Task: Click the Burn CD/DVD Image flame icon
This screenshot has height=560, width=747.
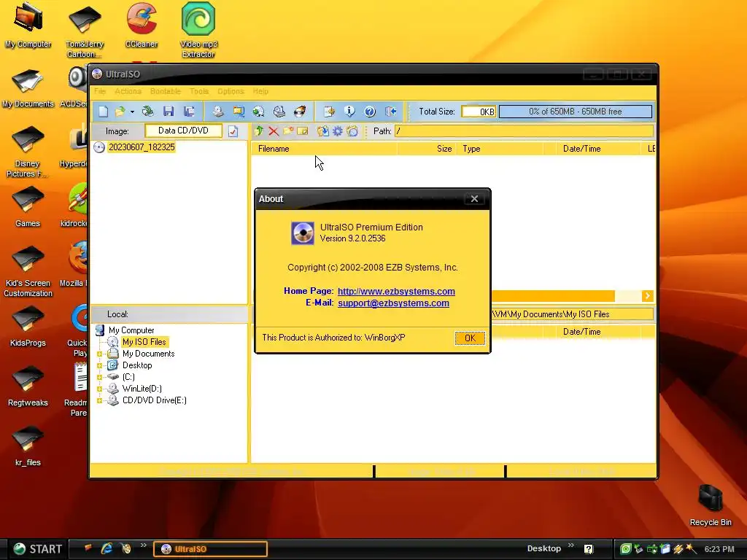Action: 300,112
